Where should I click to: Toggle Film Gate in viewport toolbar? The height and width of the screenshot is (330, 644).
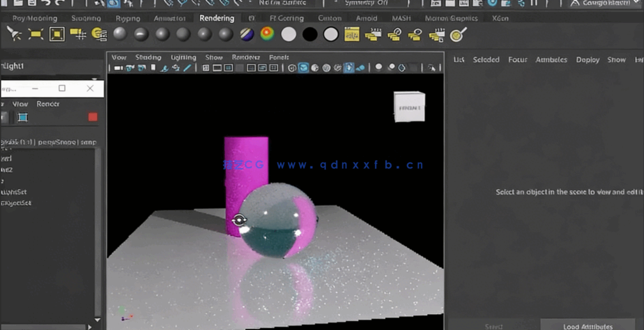[217, 68]
